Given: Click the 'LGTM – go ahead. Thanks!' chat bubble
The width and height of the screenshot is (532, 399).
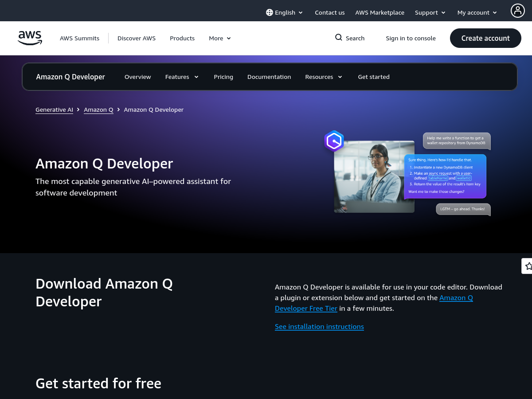Looking at the screenshot, I should (x=463, y=209).
